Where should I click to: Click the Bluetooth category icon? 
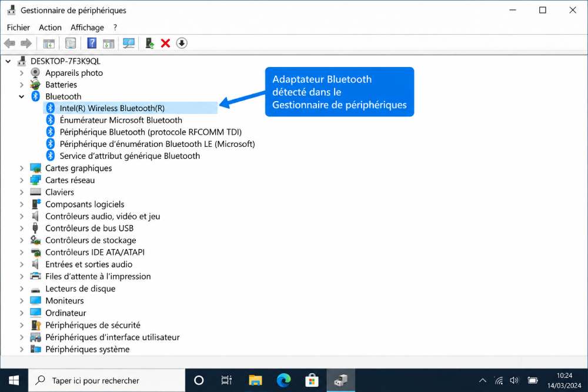click(x=36, y=96)
